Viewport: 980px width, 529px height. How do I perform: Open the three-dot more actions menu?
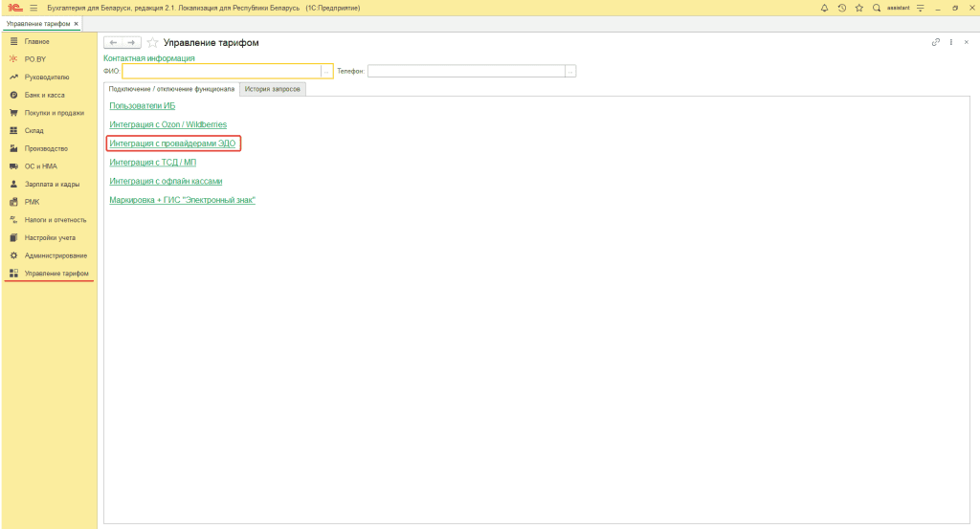click(x=951, y=42)
